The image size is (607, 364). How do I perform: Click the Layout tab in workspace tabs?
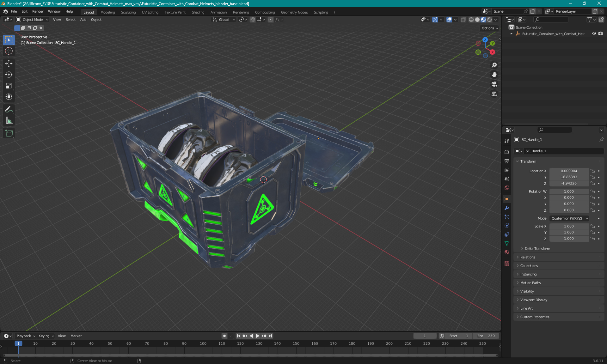pyautogui.click(x=89, y=12)
